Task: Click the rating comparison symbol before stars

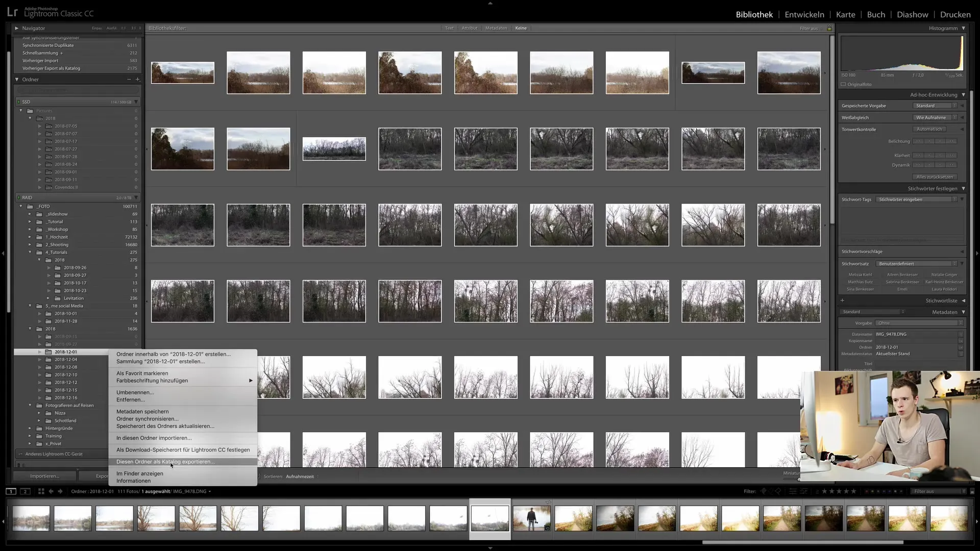Action: [817, 491]
